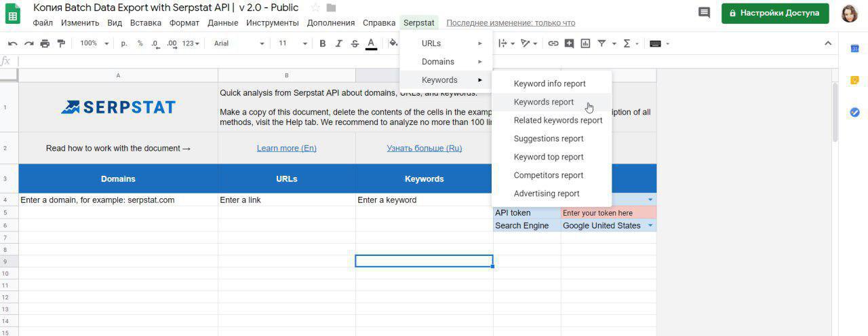This screenshot has width=868, height=336.
Task: Click the insert comment icon
Action: 569,43
